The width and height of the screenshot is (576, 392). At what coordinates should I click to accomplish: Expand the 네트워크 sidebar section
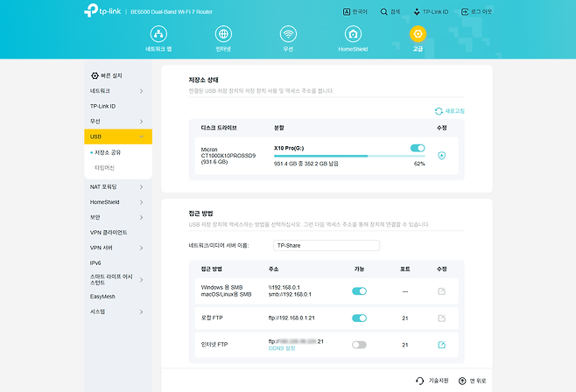(x=118, y=91)
